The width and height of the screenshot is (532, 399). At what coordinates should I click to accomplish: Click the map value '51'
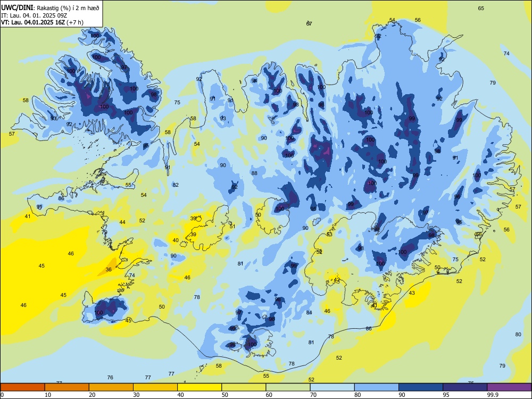[x=232, y=226]
